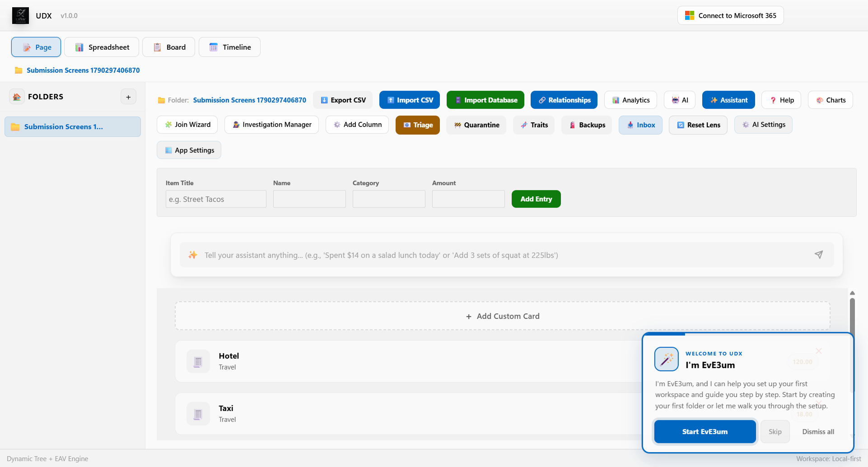The width and height of the screenshot is (868, 467).
Task: Click Import CSV button
Action: click(x=410, y=100)
